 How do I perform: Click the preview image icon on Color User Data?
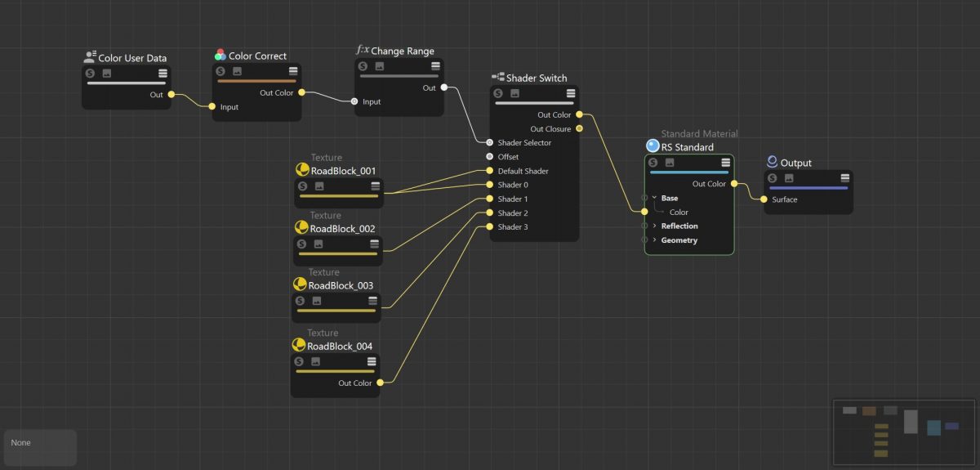106,74
